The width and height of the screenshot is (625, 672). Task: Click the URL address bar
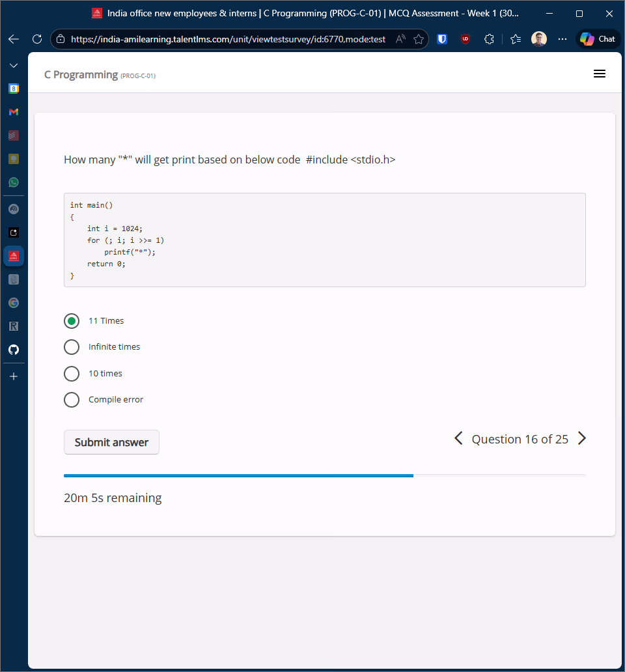[228, 39]
